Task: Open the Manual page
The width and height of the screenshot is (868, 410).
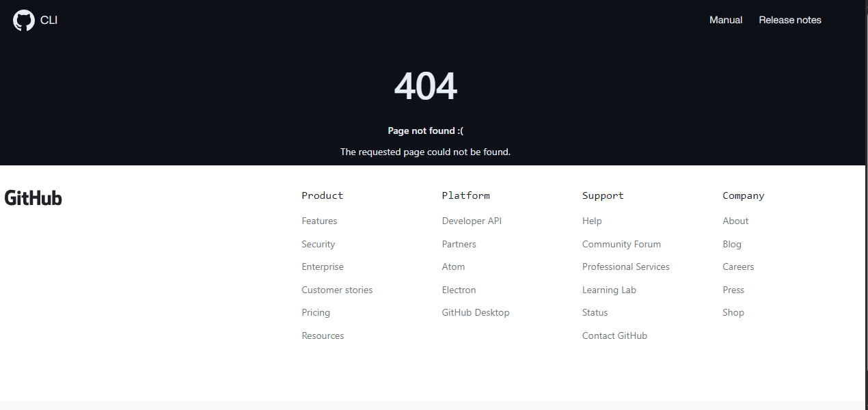Action: click(725, 20)
